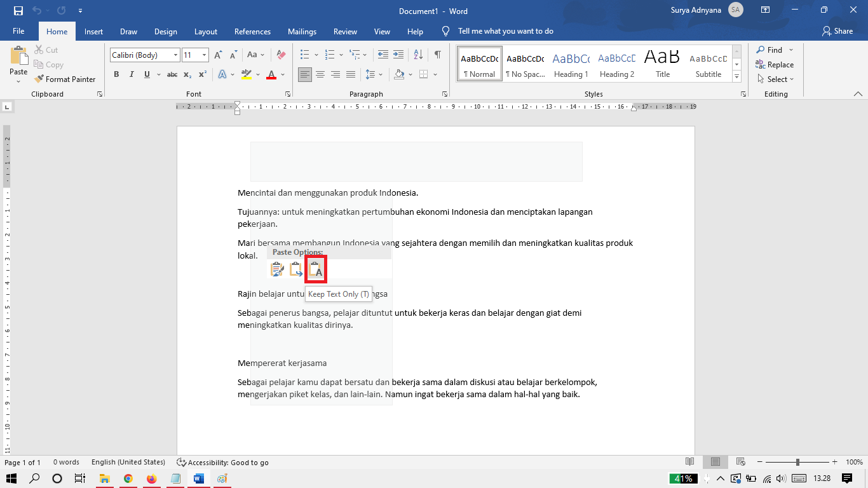Image resolution: width=868 pixels, height=488 pixels.
Task: Click the font color red swatch
Action: (271, 74)
